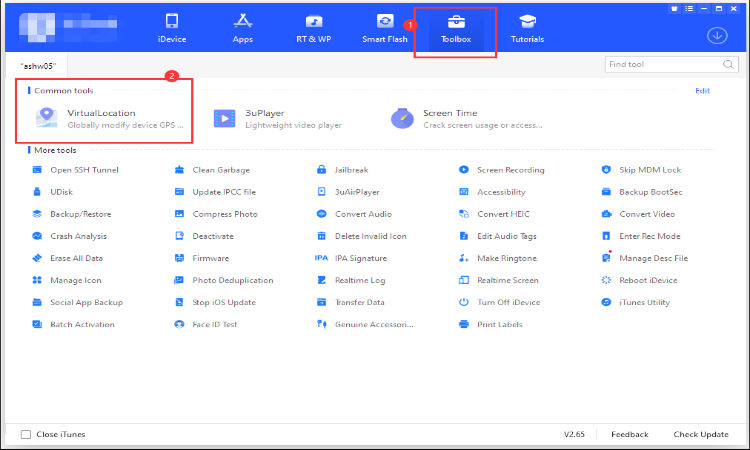Screen dimensions: 750x450
Task: Open Batch Activation
Action: pyautogui.click(x=73, y=324)
